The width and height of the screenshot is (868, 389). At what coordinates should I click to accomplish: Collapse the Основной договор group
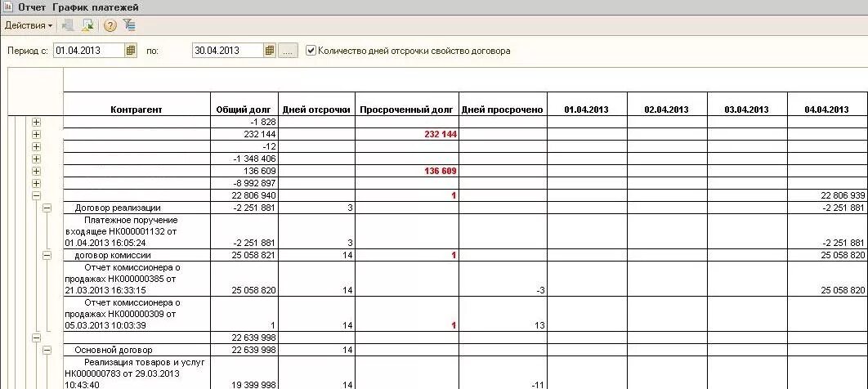47,350
